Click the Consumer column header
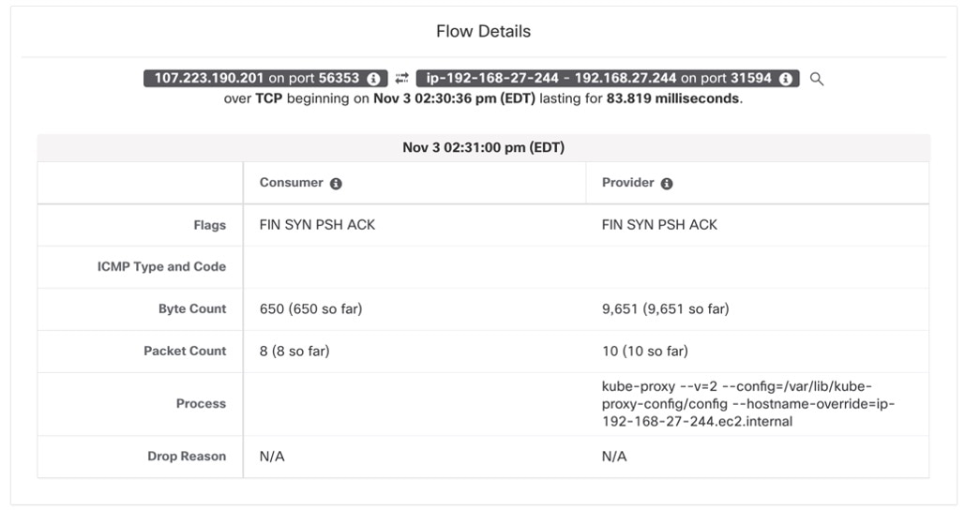Viewport: 980px width, 510px height. (291, 183)
